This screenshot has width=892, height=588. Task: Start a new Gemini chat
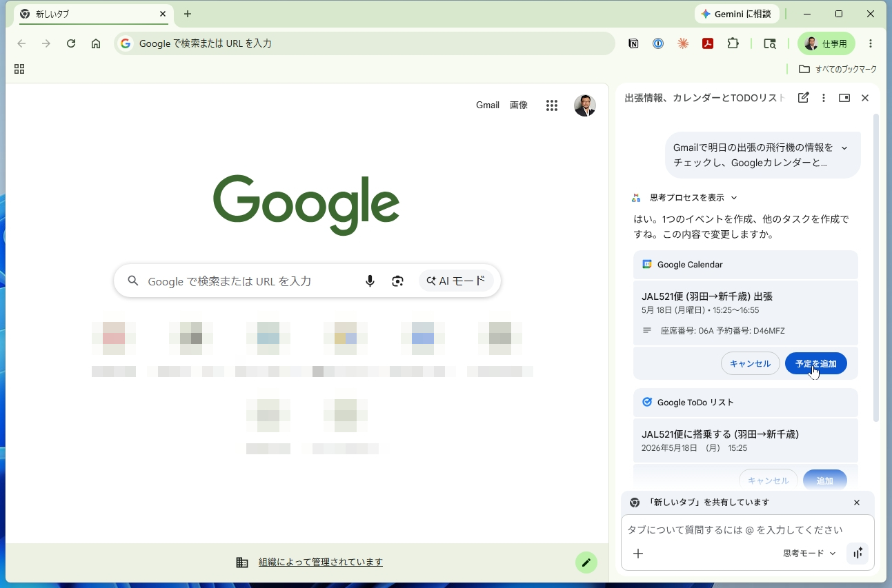(803, 98)
